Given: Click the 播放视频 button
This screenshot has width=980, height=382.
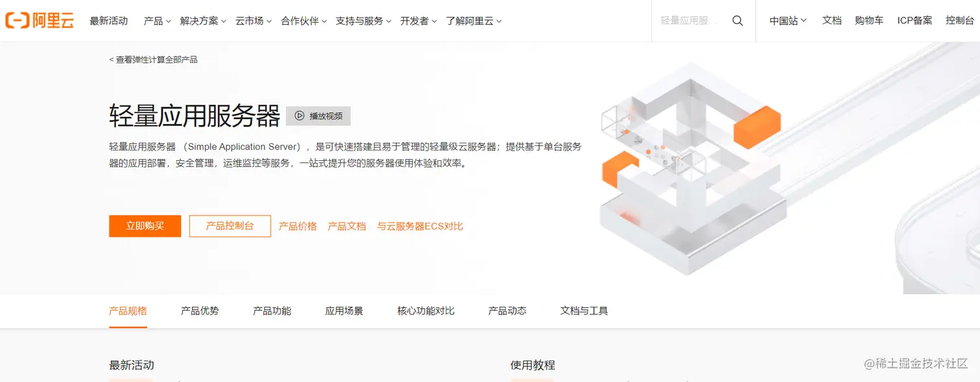Looking at the screenshot, I should coord(318,116).
